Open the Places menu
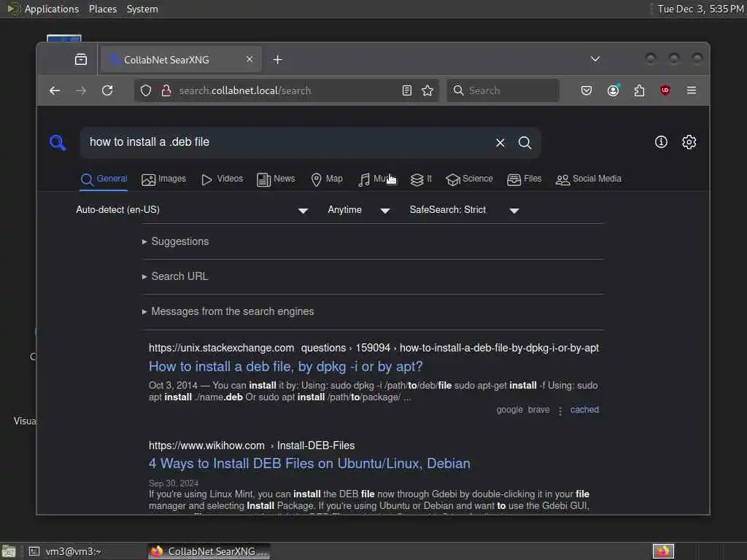Image resolution: width=747 pixels, height=560 pixels. point(102,9)
